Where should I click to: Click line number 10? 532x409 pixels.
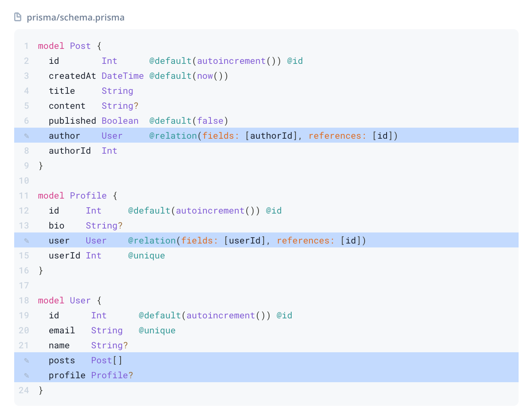point(24,181)
